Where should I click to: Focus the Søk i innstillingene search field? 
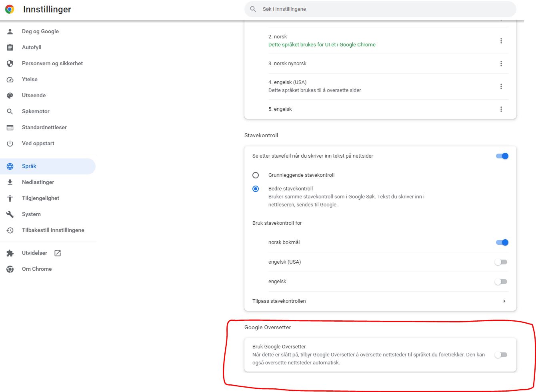380,9
